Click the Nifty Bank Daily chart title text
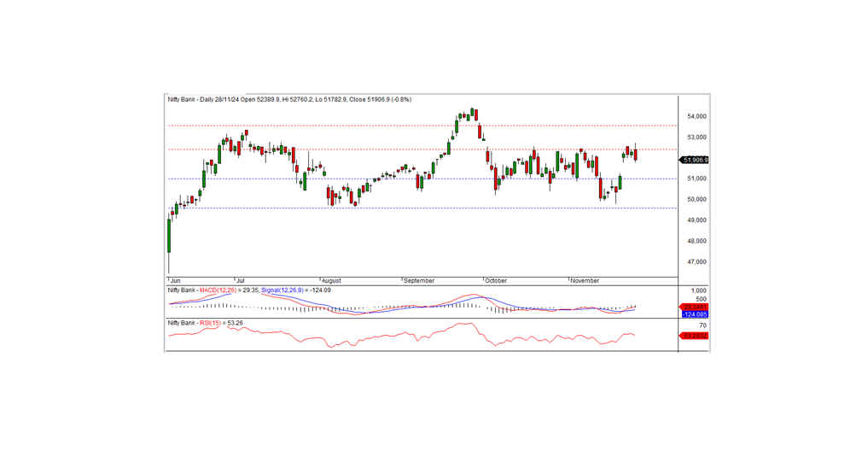The image size is (868, 463). (289, 100)
